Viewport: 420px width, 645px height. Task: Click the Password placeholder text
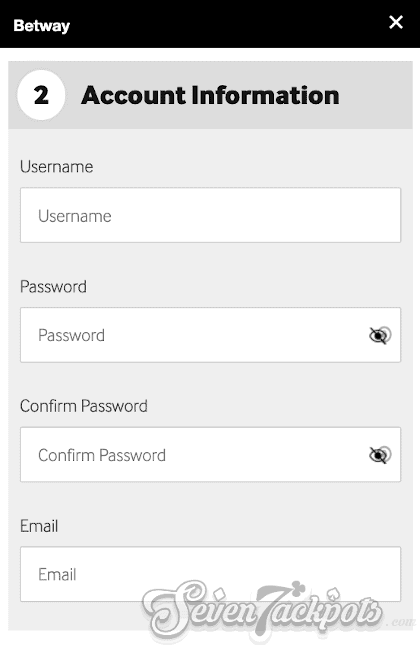72,335
